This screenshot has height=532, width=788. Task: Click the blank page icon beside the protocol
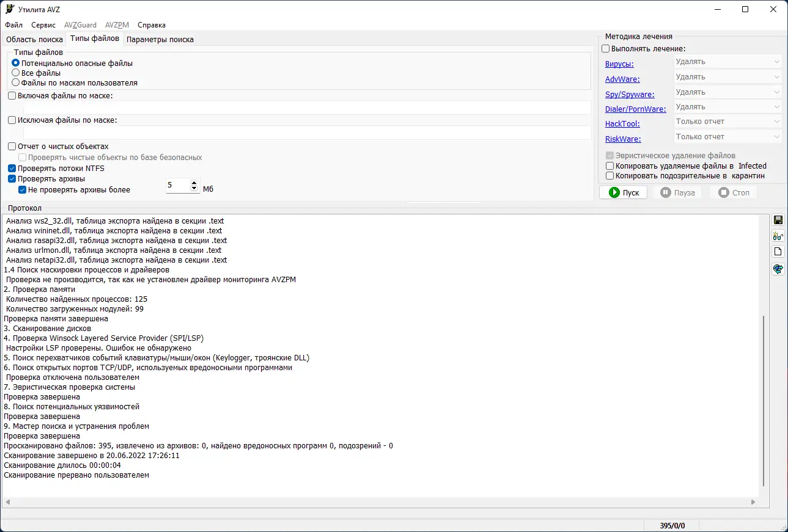pos(778,252)
